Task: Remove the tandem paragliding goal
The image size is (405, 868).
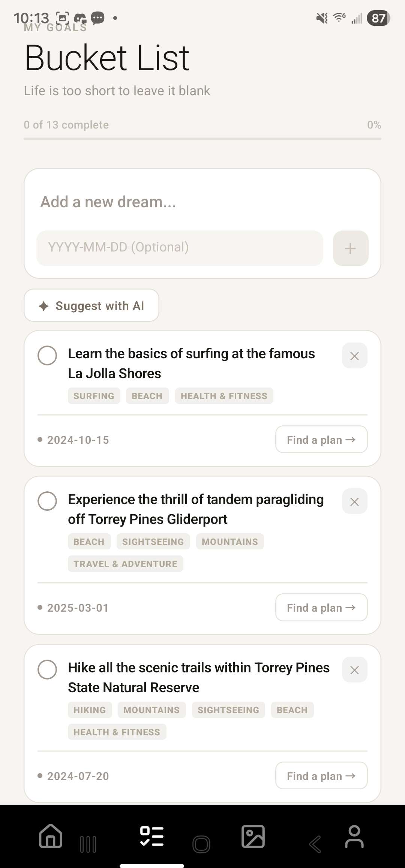Action: point(354,501)
